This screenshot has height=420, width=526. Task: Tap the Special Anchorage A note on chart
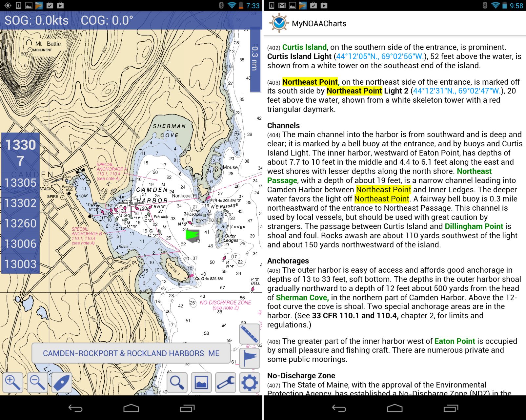tap(111, 171)
